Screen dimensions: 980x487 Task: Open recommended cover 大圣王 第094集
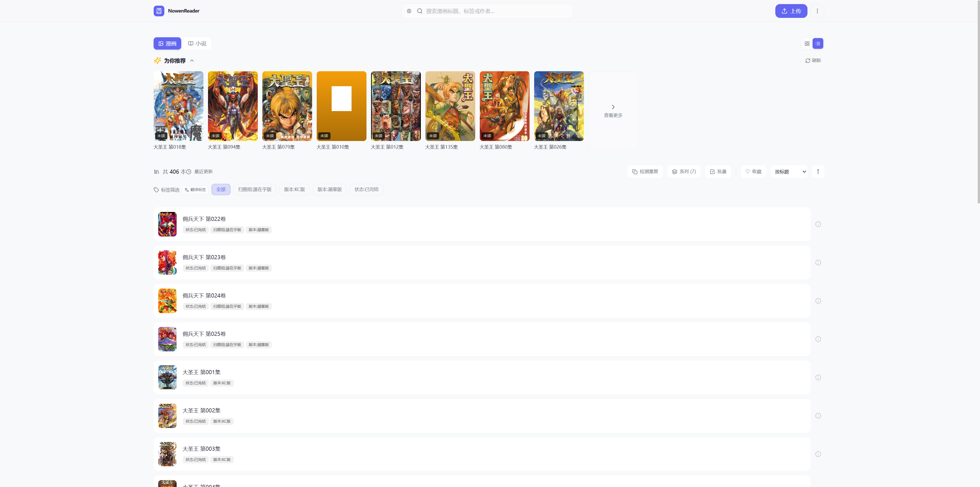click(x=233, y=106)
